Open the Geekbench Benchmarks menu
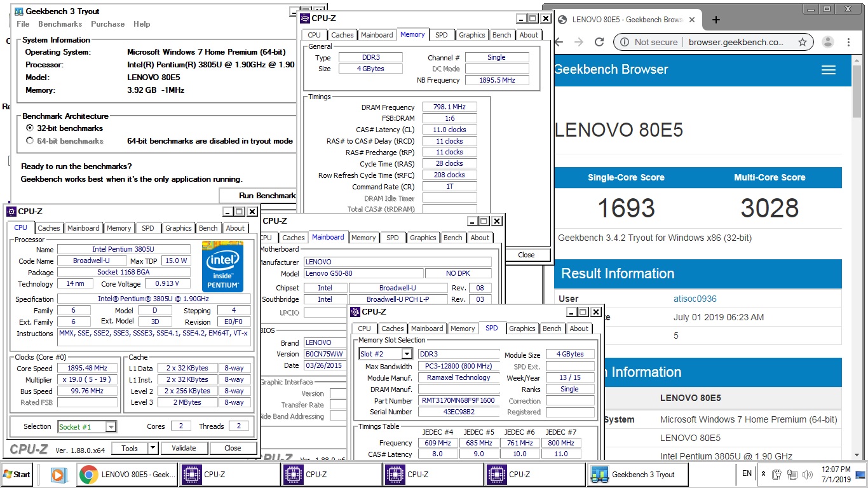The image size is (868, 488). click(60, 24)
